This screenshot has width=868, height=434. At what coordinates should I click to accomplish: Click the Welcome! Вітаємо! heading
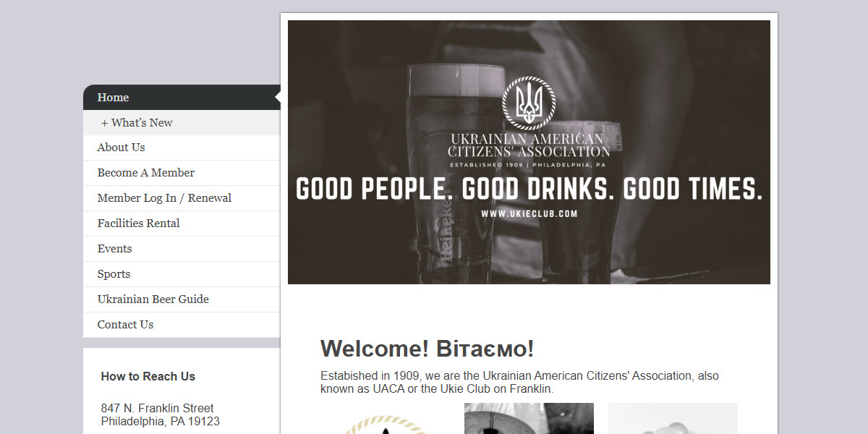coord(427,349)
